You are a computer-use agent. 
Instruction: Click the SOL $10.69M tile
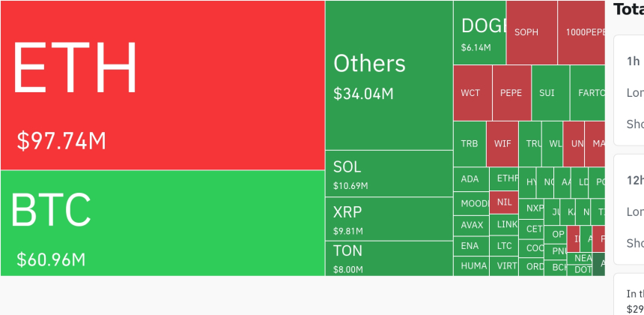389,173
